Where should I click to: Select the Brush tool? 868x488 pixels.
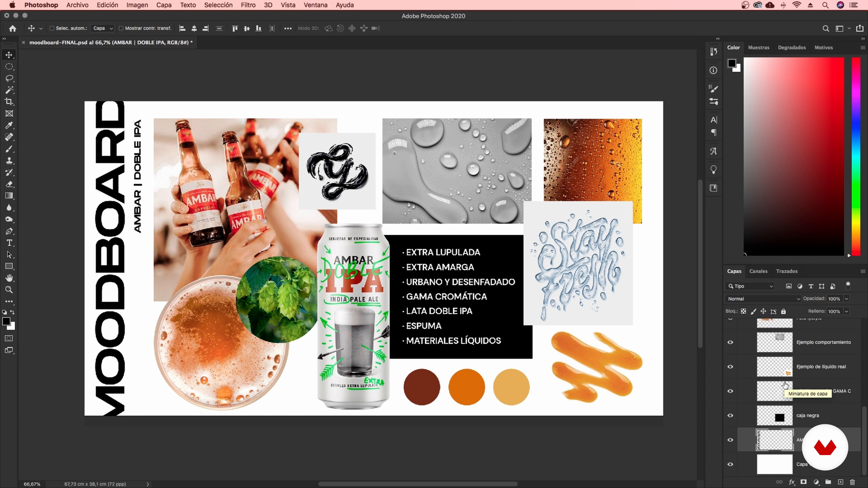tap(9, 149)
